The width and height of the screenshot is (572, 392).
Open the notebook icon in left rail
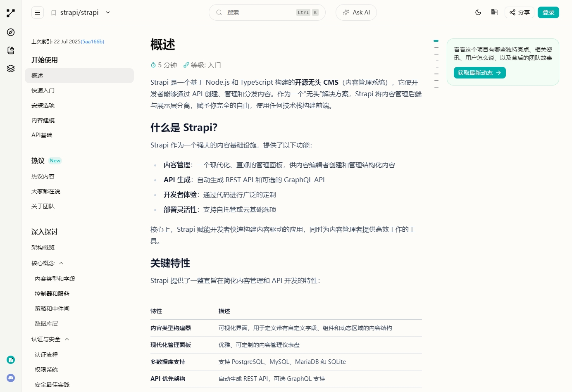pos(11,50)
